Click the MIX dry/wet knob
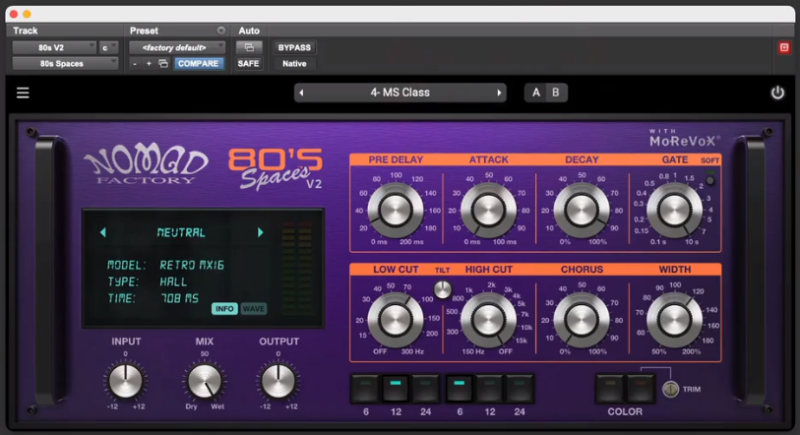This screenshot has width=800, height=435. click(x=203, y=381)
